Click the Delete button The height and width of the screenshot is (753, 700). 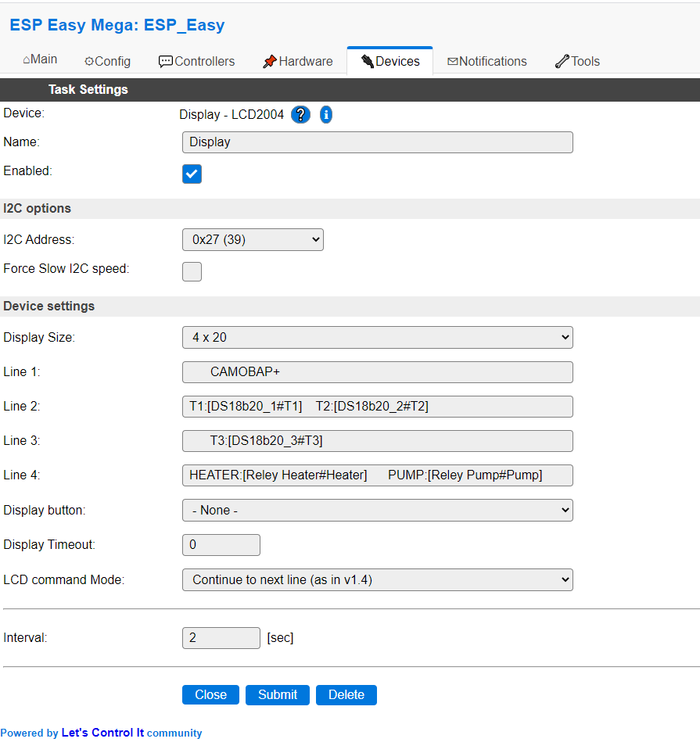[x=346, y=695]
